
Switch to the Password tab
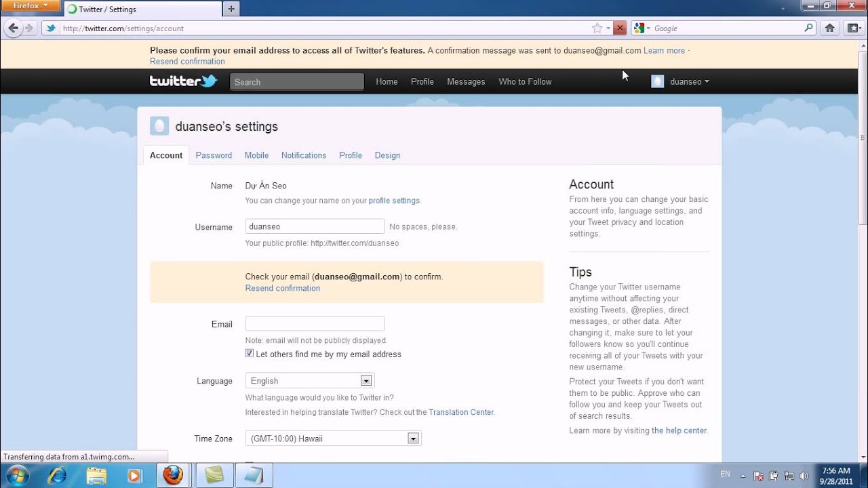click(214, 155)
